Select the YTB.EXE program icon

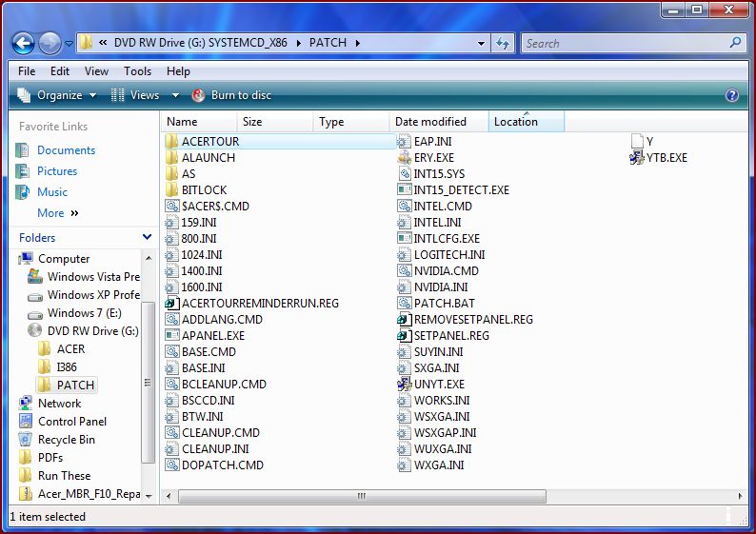click(637, 158)
